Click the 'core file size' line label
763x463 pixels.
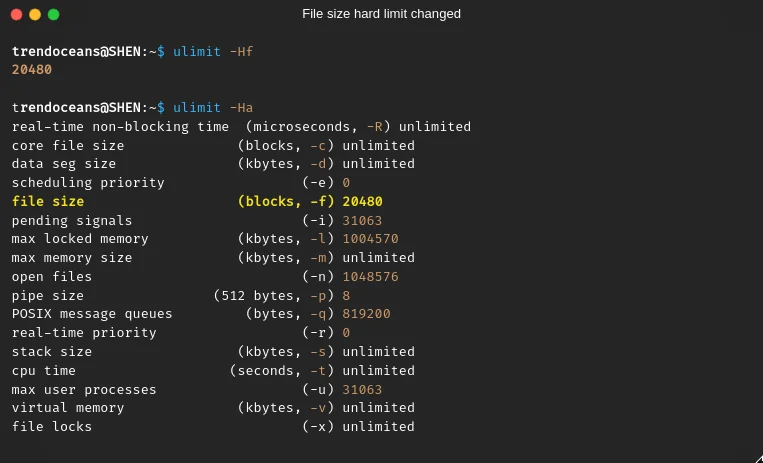coord(68,145)
